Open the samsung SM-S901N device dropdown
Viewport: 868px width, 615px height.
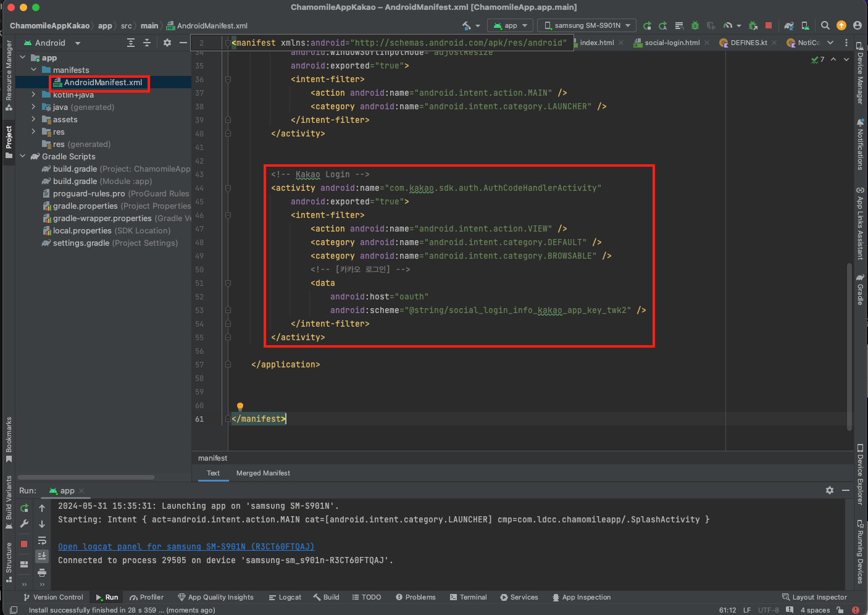586,25
